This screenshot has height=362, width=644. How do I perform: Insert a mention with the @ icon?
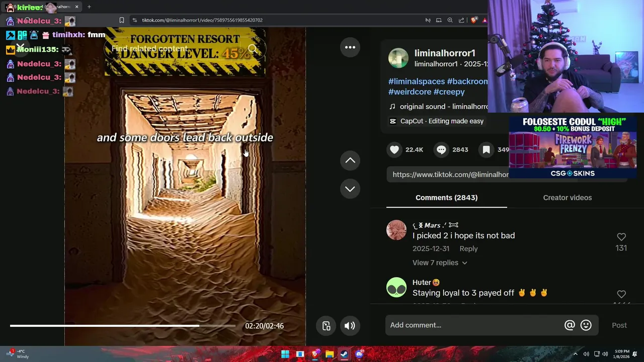point(570,325)
